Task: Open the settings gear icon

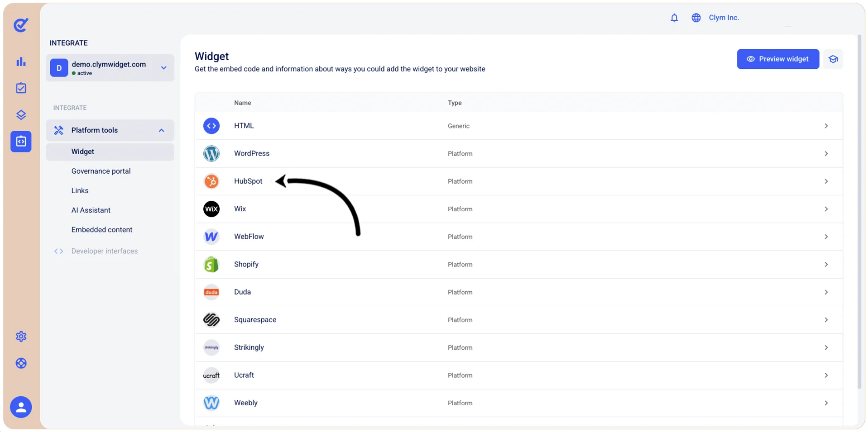Action: click(x=21, y=337)
